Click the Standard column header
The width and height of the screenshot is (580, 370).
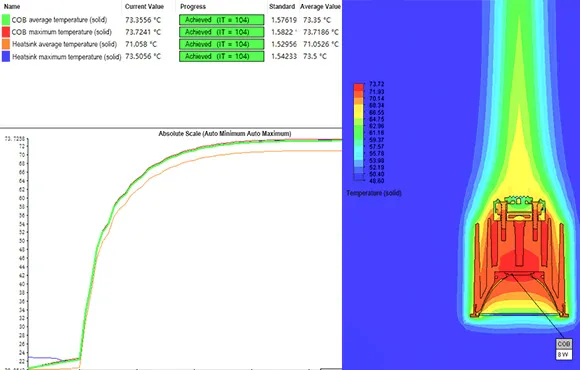point(282,6)
